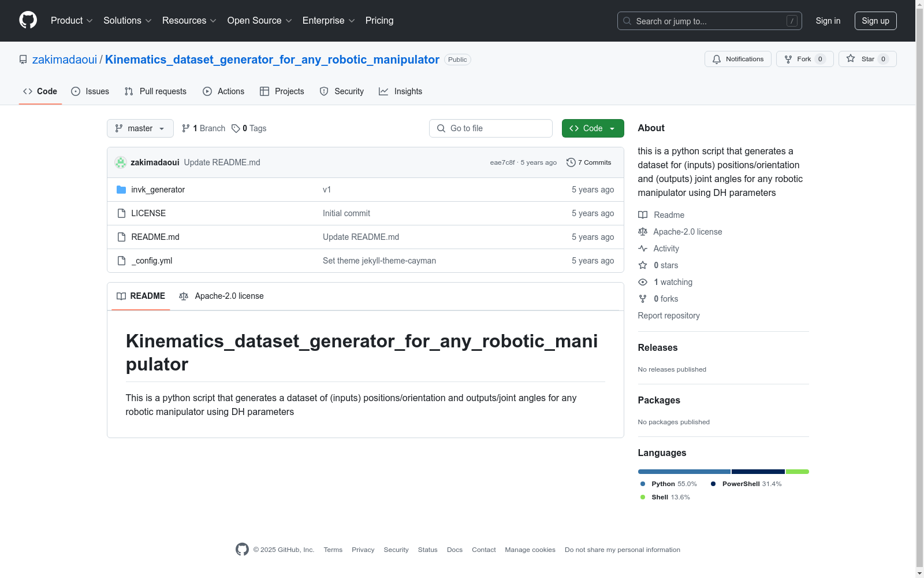924x578 pixels.
Task: Click the star icon beside 0 stars
Action: pos(643,265)
